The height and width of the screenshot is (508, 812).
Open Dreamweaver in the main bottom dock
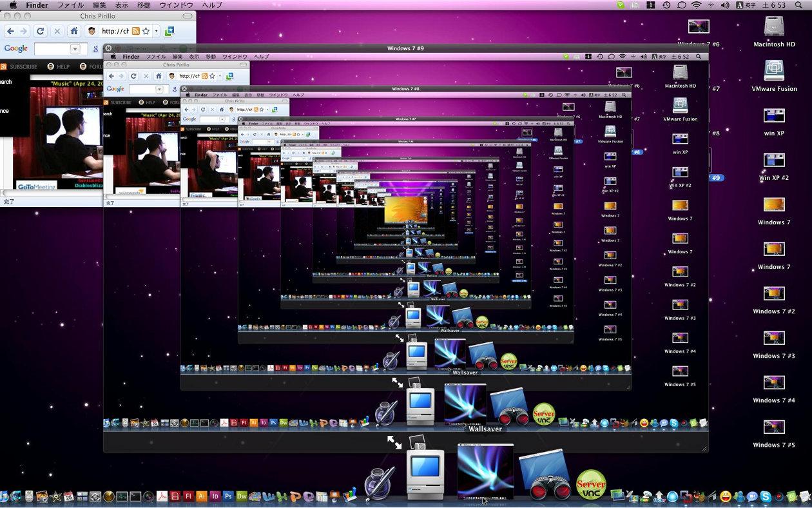coord(242,496)
